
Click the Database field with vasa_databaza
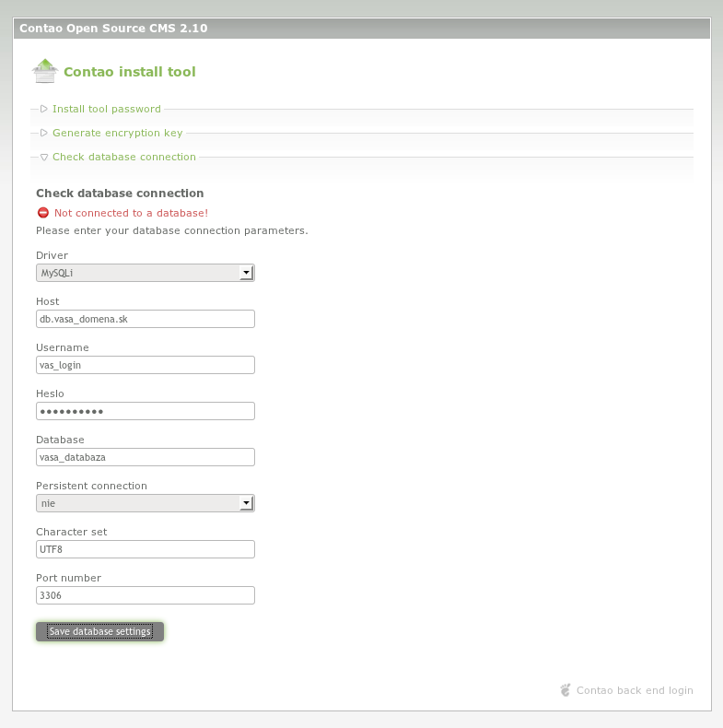tap(146, 457)
